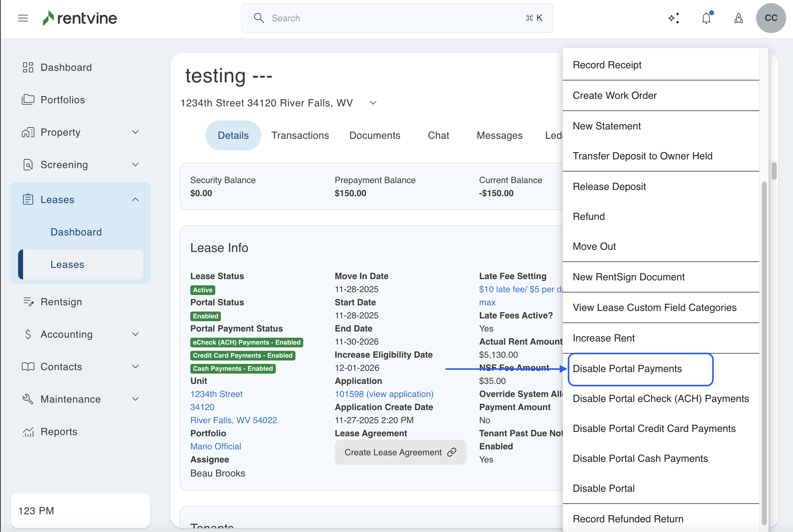Collapse the Leases sidebar section
The height and width of the screenshot is (532, 793).
(135, 200)
